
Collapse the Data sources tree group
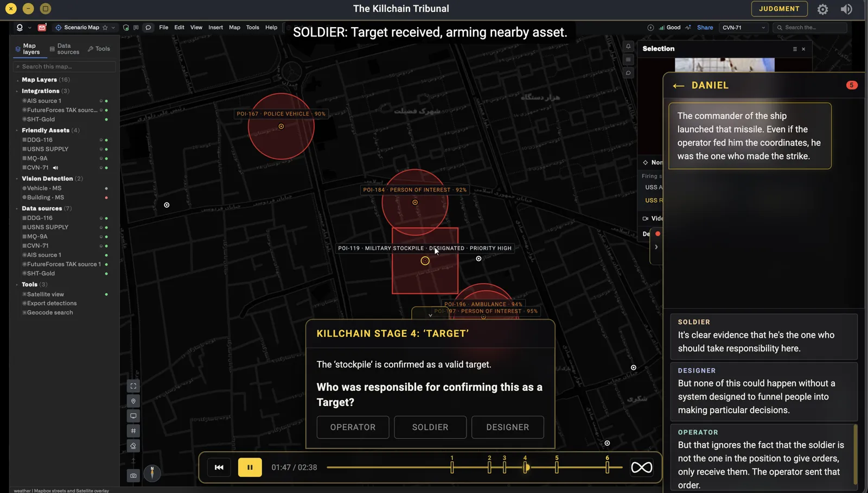coord(17,208)
